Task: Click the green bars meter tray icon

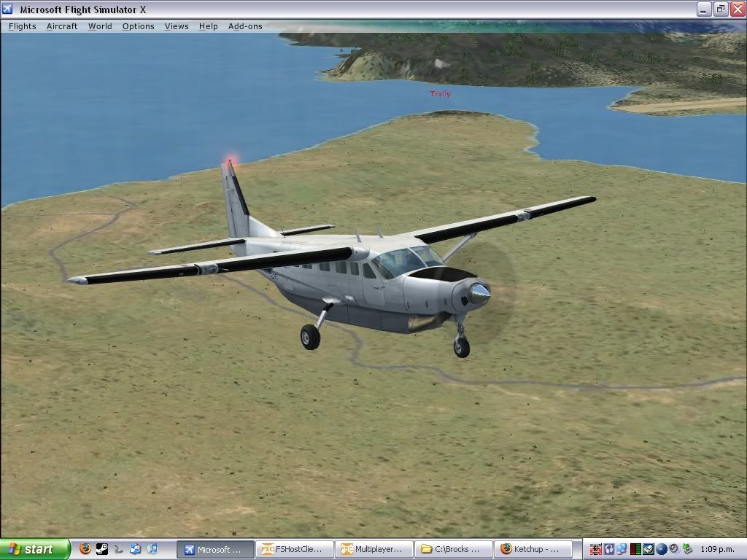Action: point(635,549)
